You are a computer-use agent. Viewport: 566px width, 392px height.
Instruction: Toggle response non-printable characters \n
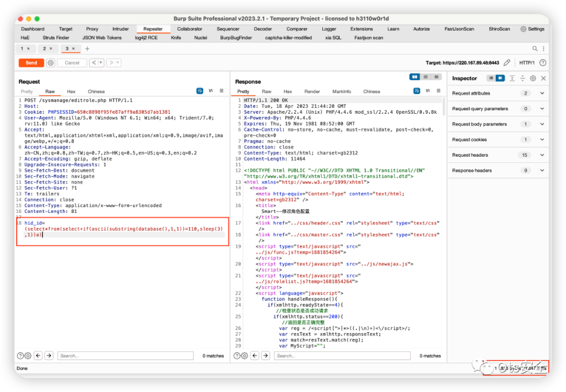pos(428,91)
